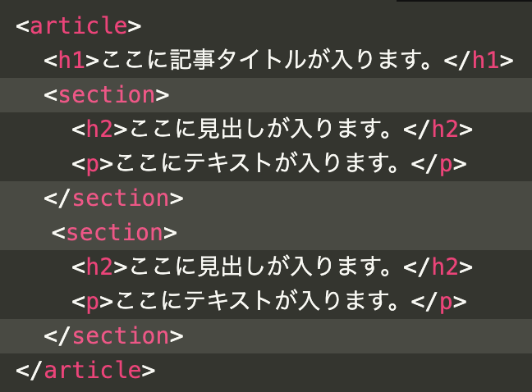Click the first closing section tag
Screen dimensions: 532x392
[x=114, y=198]
